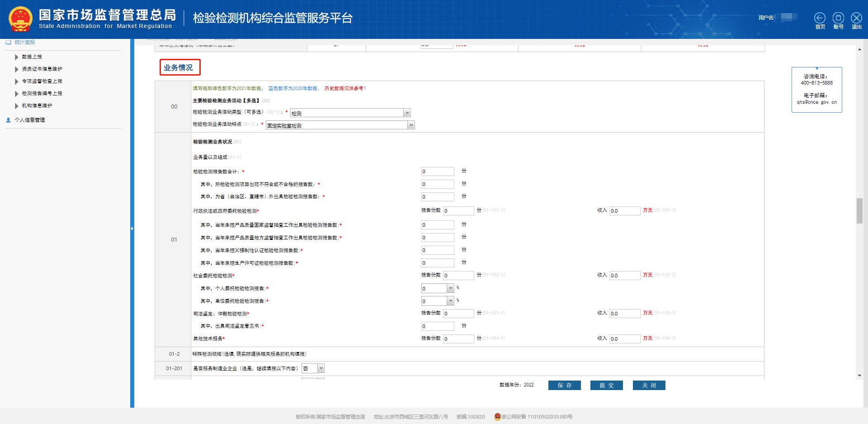Viewport: 868px width, 424px height.
Task: Expand the 数据上报 tree arrow
Action: pos(17,57)
